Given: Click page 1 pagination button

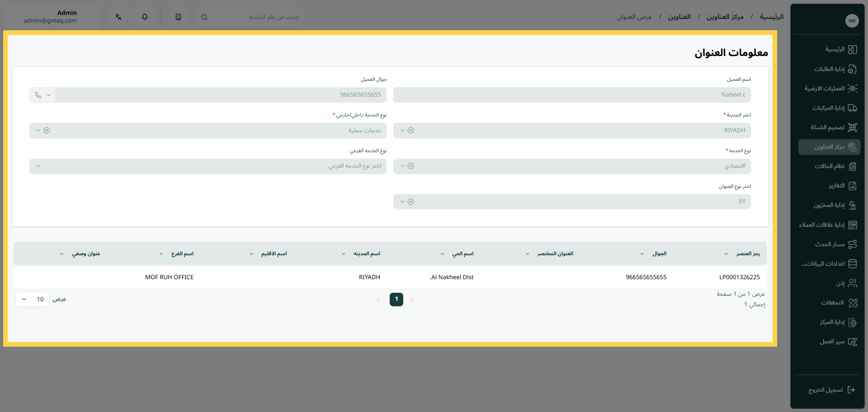Looking at the screenshot, I should pyautogui.click(x=396, y=300).
